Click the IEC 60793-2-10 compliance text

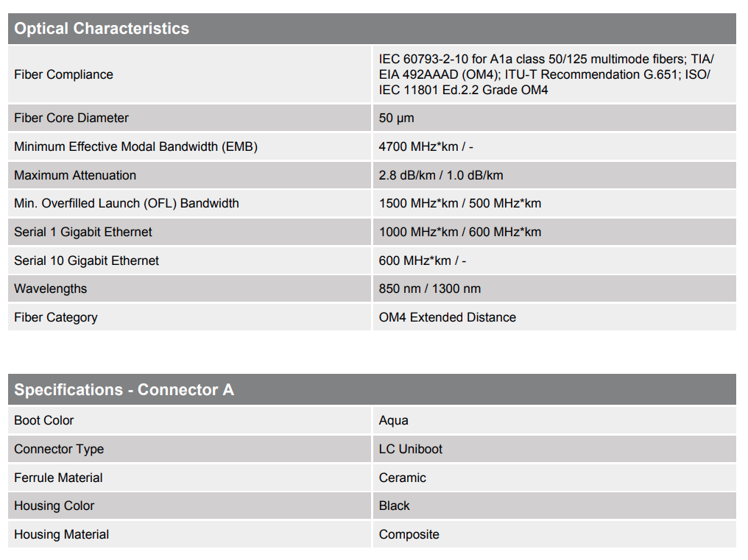546,74
